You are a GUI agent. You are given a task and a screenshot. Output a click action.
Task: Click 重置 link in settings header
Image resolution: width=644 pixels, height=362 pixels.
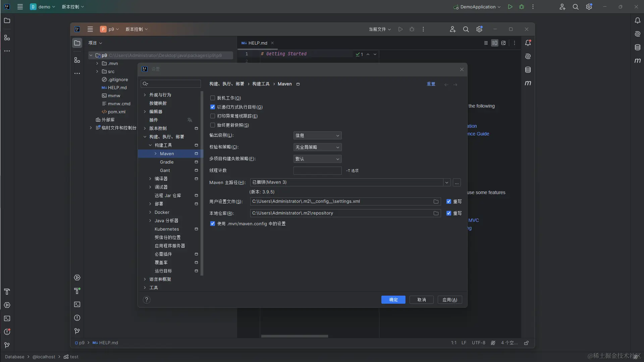[x=431, y=84]
